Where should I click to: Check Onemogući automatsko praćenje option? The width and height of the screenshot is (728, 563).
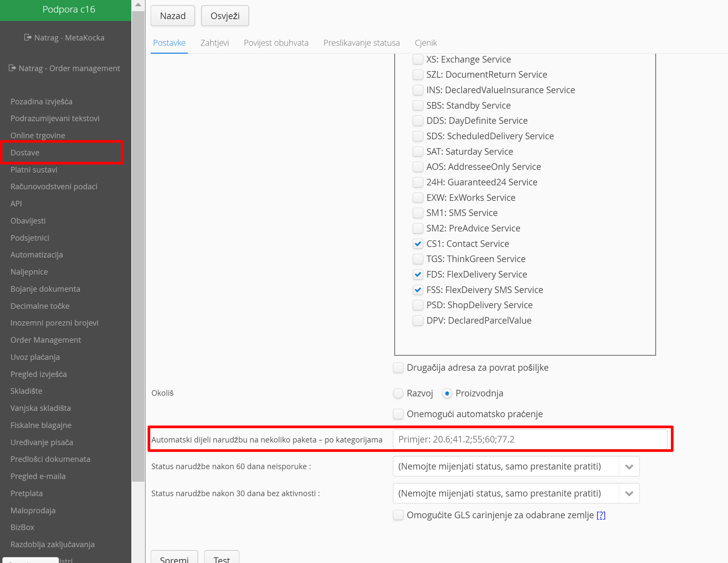[x=398, y=414]
